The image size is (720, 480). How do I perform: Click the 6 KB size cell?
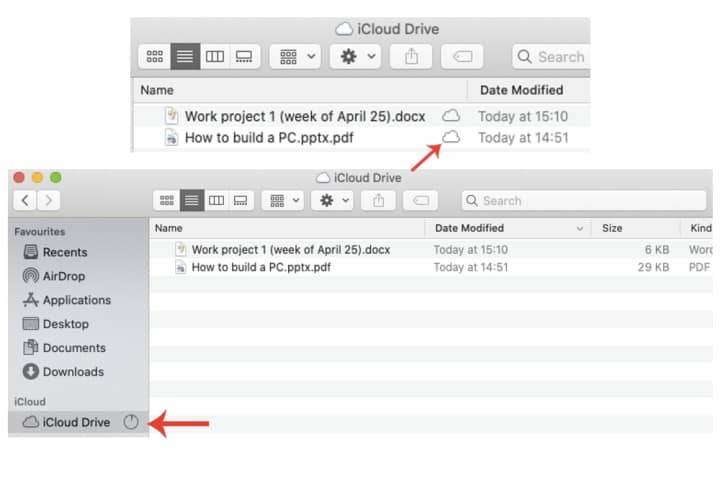657,249
